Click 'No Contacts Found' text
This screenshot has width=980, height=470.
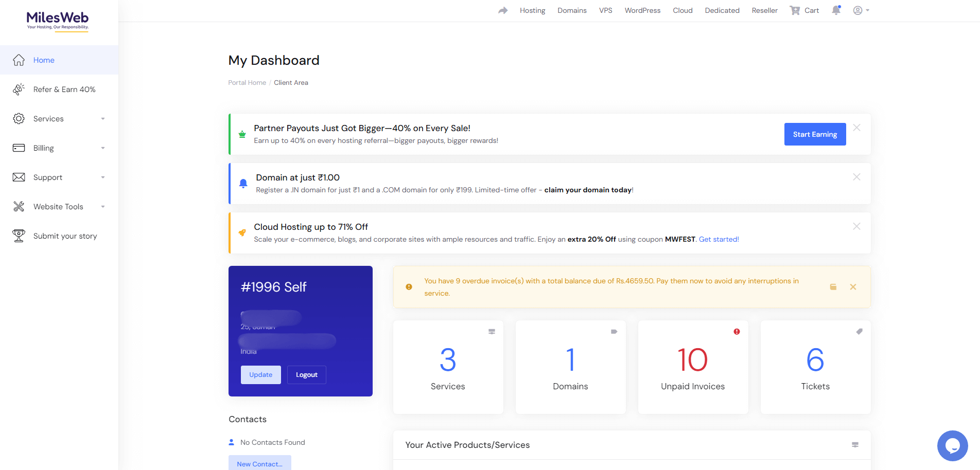point(273,443)
